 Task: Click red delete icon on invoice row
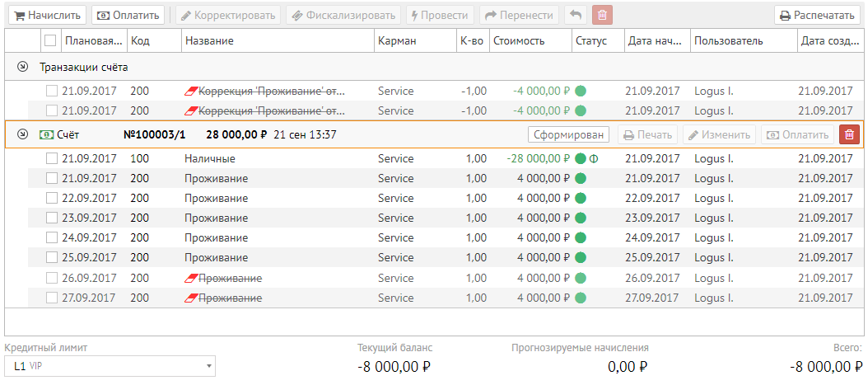tap(849, 135)
